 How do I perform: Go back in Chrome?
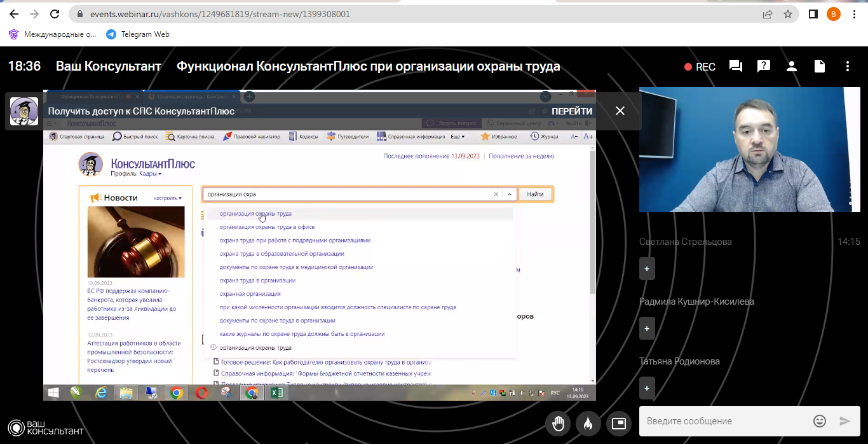coord(13,14)
